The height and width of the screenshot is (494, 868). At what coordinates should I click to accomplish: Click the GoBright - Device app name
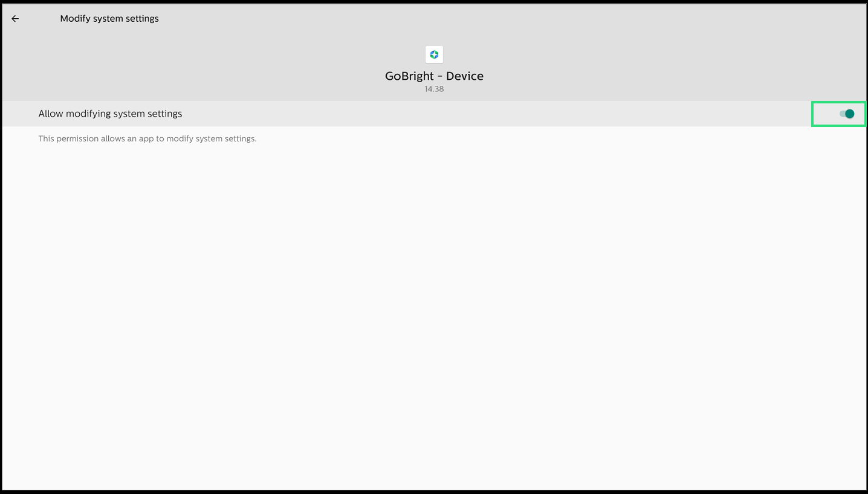tap(434, 76)
